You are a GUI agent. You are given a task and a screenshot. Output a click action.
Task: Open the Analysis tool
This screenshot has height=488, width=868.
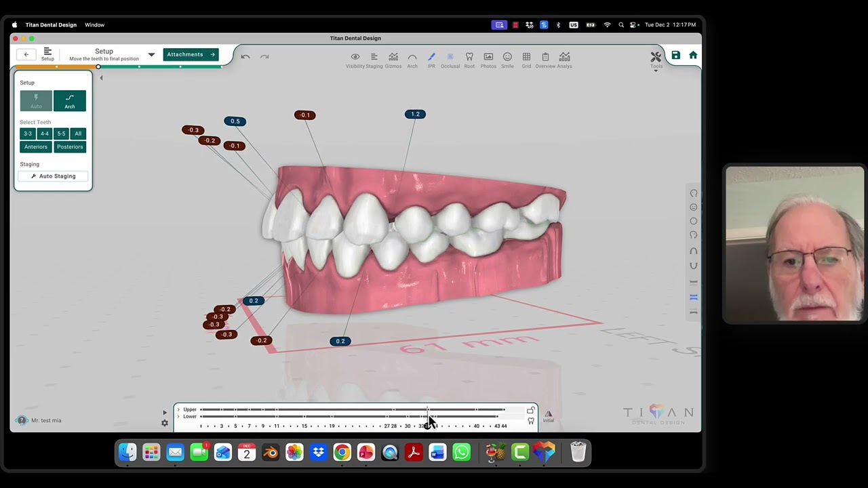coord(564,60)
